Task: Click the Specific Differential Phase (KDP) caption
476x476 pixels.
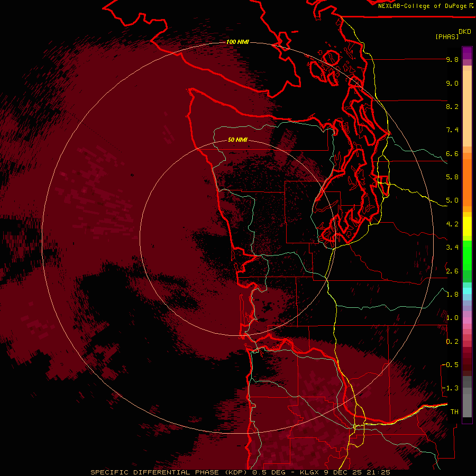Action: point(169,472)
